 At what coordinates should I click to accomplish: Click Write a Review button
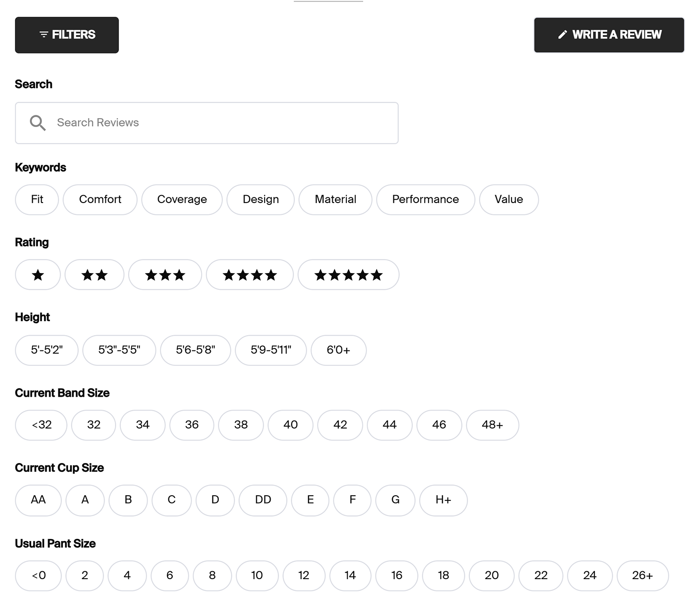click(x=609, y=35)
